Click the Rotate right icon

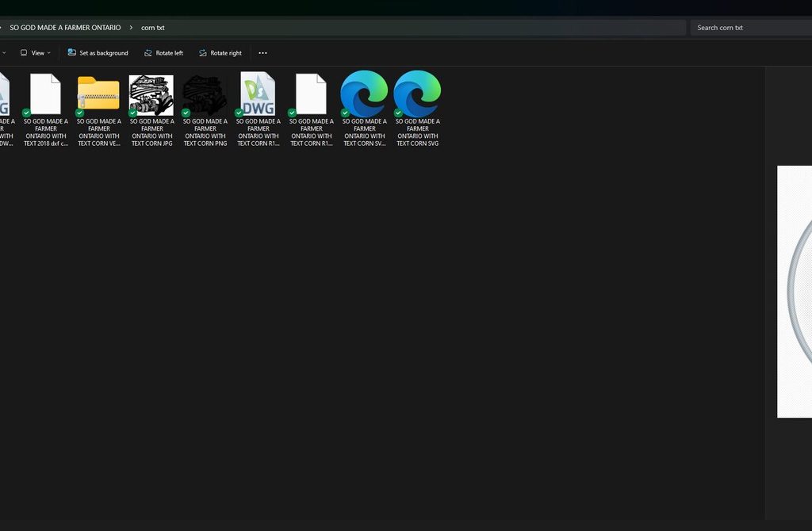click(x=203, y=53)
